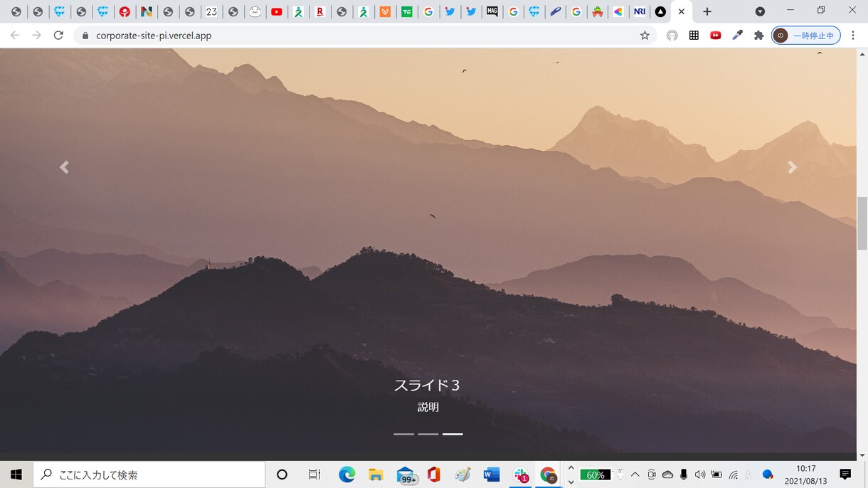
Task: Switch to the MAG tab
Action: 492,11
